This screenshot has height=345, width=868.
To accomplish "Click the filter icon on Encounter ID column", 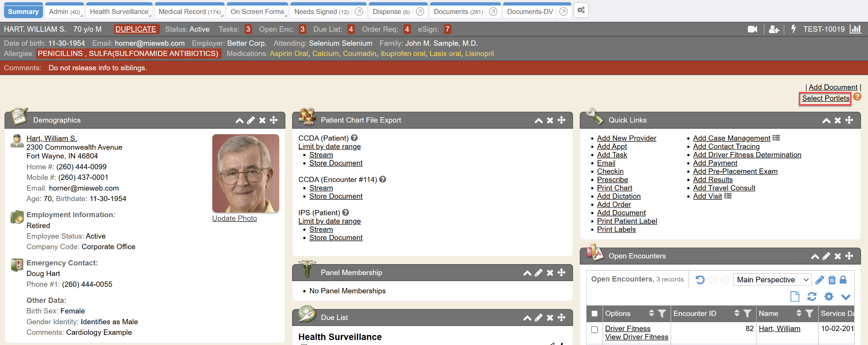I will [747, 314].
